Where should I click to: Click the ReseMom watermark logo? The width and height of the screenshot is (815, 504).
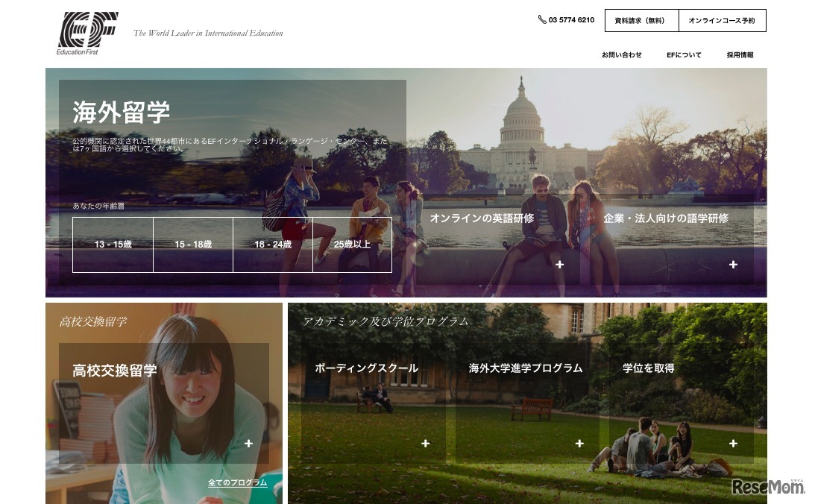pyautogui.click(x=768, y=487)
